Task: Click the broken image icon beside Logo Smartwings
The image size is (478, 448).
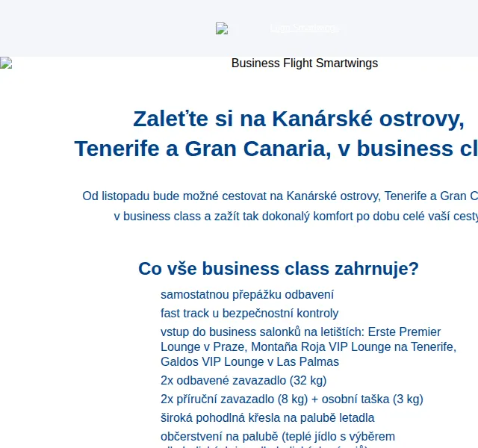Action: coord(222,28)
